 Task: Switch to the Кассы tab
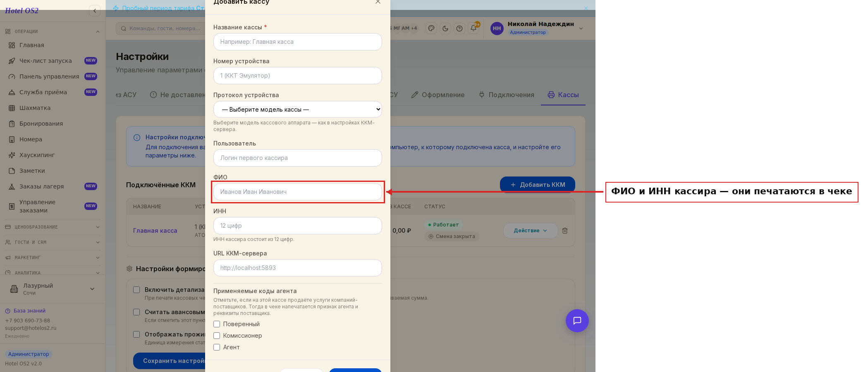(563, 95)
